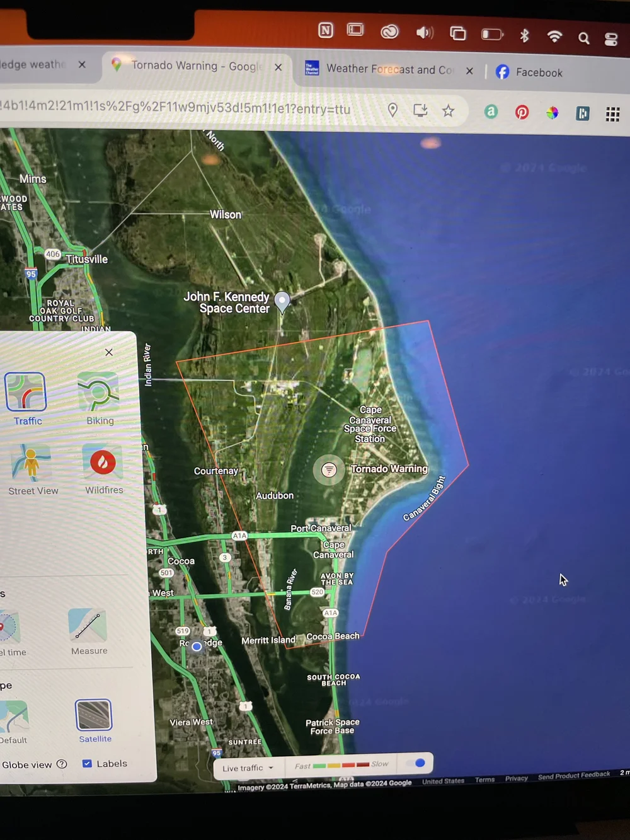Open the blue bookmark-style extension icon

pyautogui.click(x=583, y=113)
